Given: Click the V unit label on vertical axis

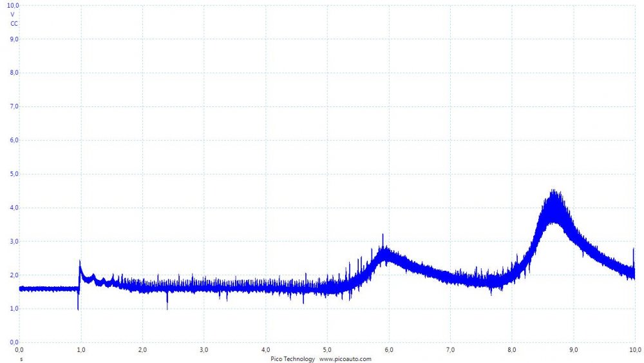Looking at the screenshot, I should [x=12, y=14].
